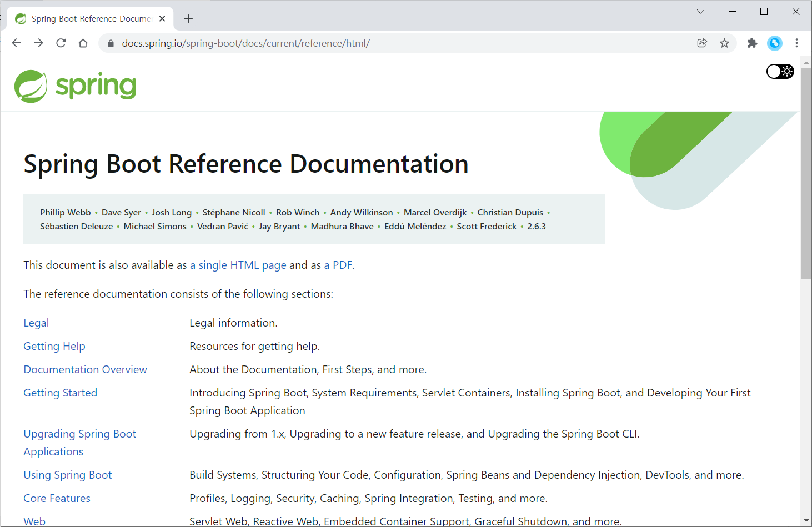Click author name Rob Winch

[x=298, y=213]
